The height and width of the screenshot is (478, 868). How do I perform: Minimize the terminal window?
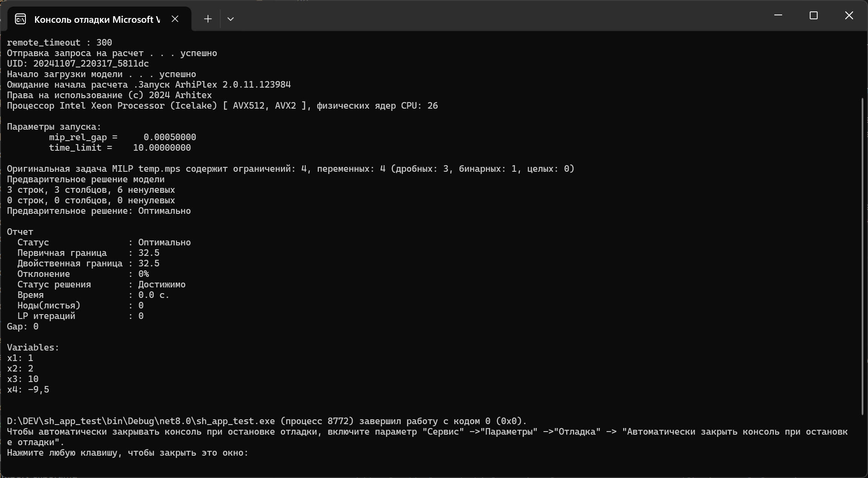[x=778, y=15]
